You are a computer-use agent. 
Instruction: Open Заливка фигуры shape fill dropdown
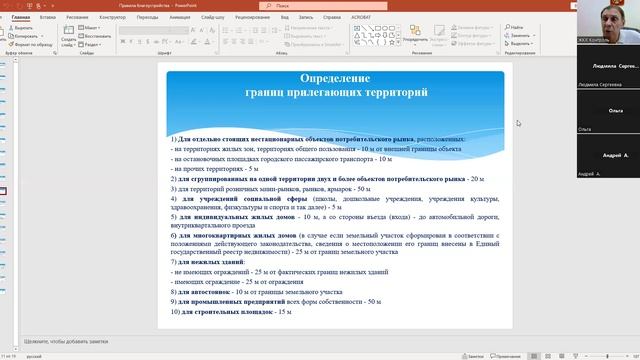coord(472,27)
